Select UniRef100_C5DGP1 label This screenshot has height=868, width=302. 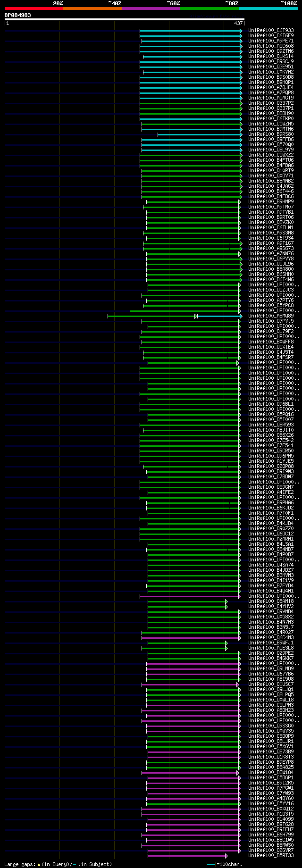(271, 778)
